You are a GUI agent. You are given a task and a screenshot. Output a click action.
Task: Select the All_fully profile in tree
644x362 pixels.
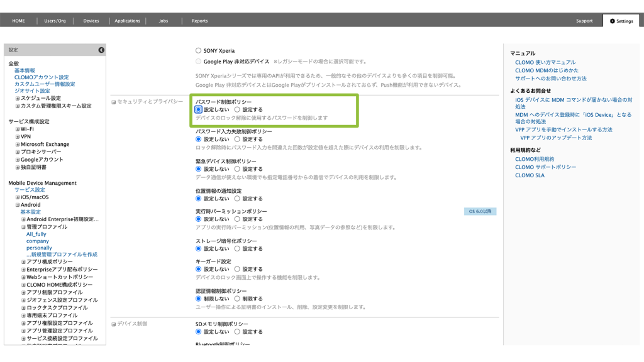click(36, 234)
